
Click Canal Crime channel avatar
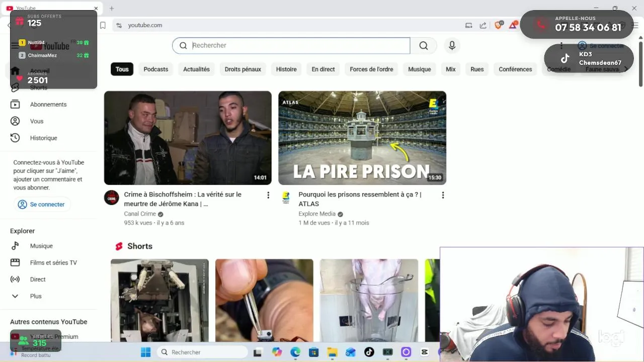[x=111, y=198]
